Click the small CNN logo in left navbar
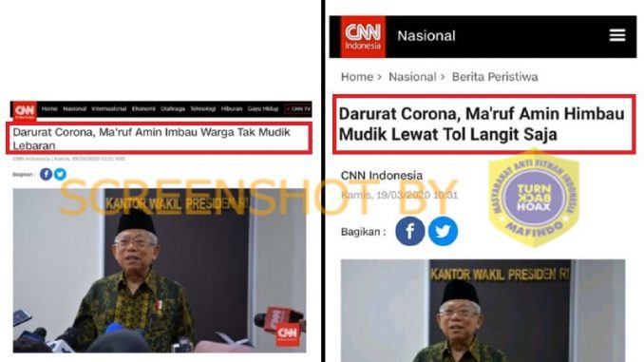Viewport: 644px width, 362px height. [25, 111]
